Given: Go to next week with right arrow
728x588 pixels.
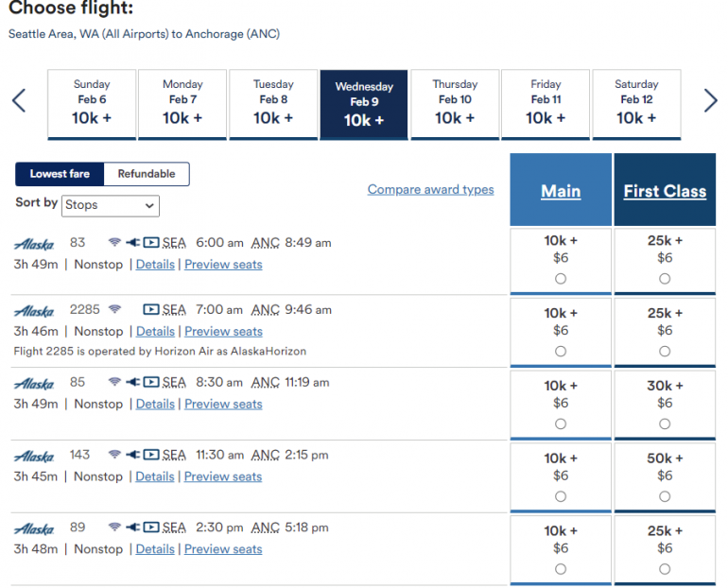Looking at the screenshot, I should click(711, 101).
